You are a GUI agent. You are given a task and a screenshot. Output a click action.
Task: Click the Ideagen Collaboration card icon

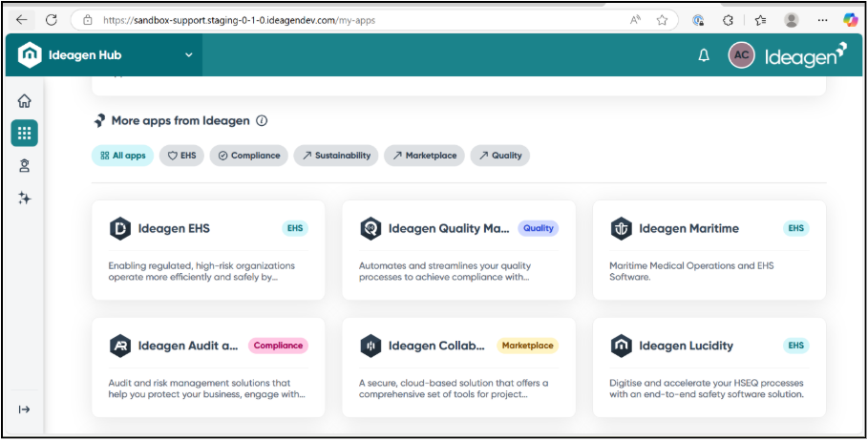click(x=370, y=346)
